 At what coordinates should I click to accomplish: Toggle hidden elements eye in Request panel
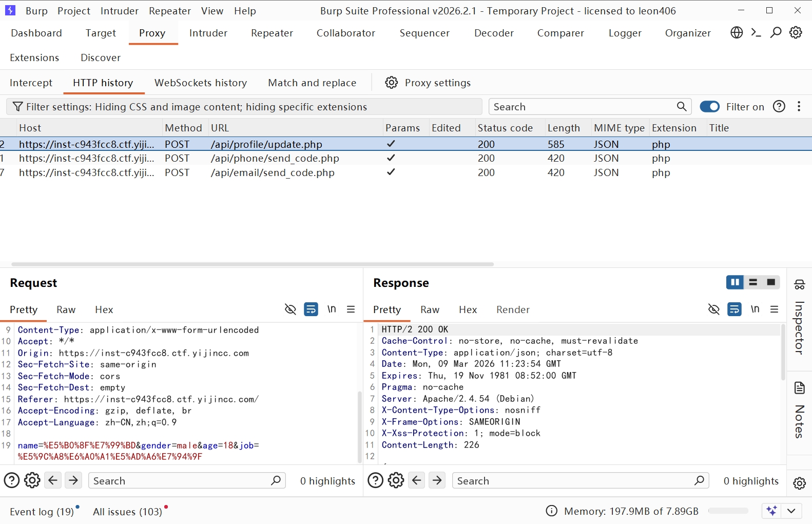(290, 309)
